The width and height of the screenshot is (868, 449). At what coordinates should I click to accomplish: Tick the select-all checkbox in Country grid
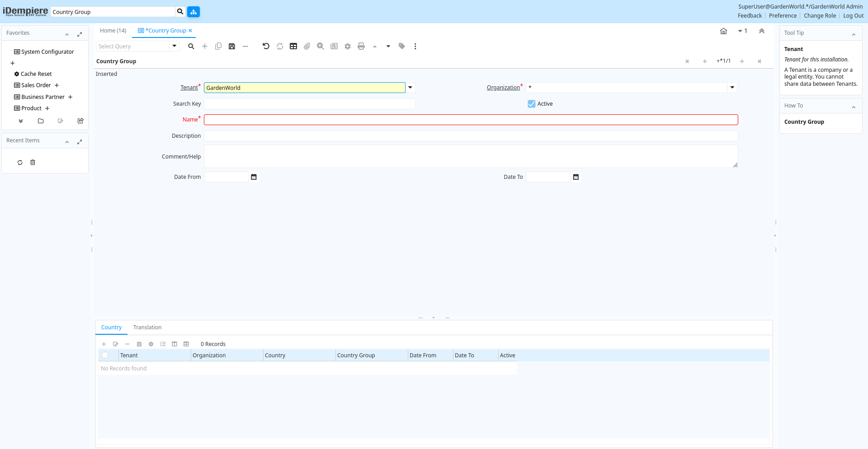[105, 355]
